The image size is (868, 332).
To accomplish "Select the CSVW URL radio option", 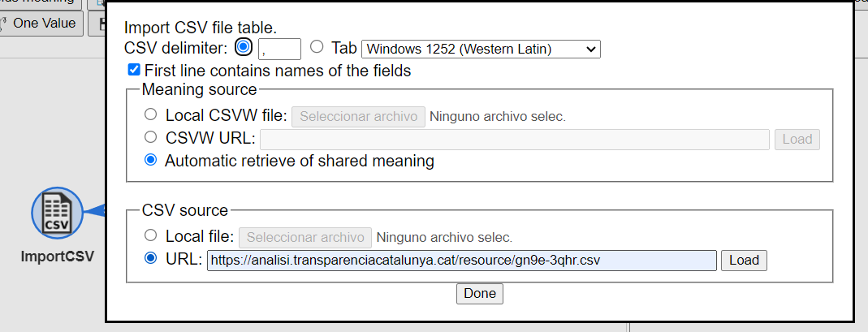I will point(150,137).
